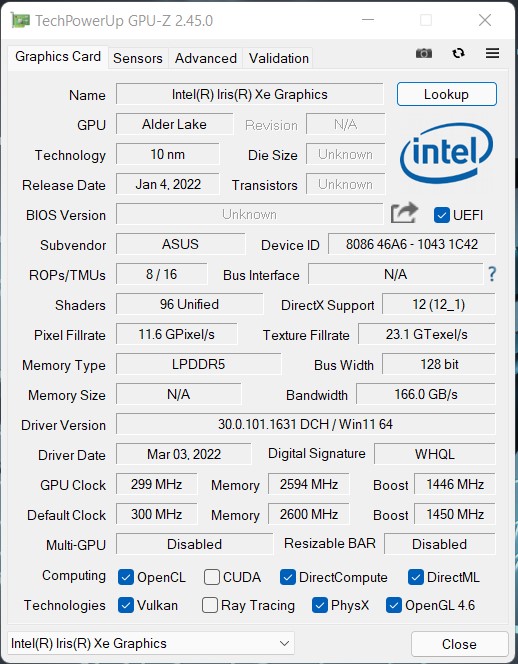This screenshot has width=518, height=664.
Task: Click the Close button at bottom
Action: tap(459, 644)
